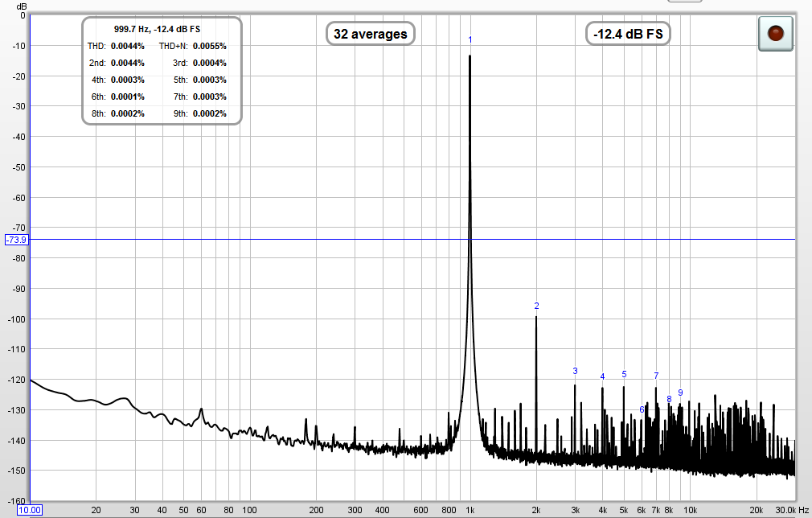Click the 7th harmonic value 0.0003%
This screenshot has width=812, height=518.
point(210,97)
